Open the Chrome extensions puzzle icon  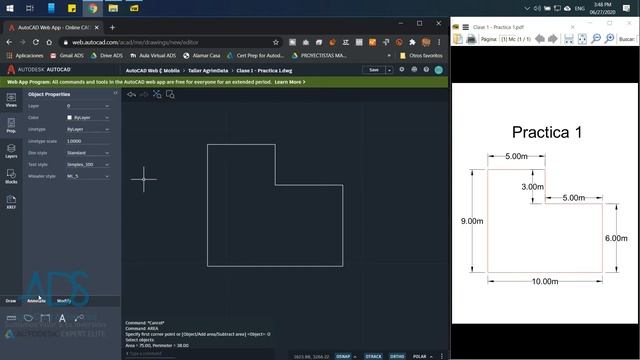tap(412, 42)
